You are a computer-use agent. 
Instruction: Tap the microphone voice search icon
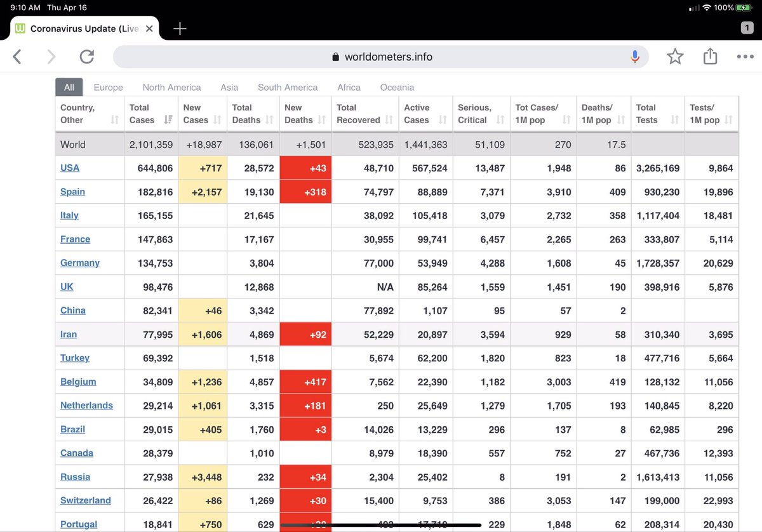point(634,57)
